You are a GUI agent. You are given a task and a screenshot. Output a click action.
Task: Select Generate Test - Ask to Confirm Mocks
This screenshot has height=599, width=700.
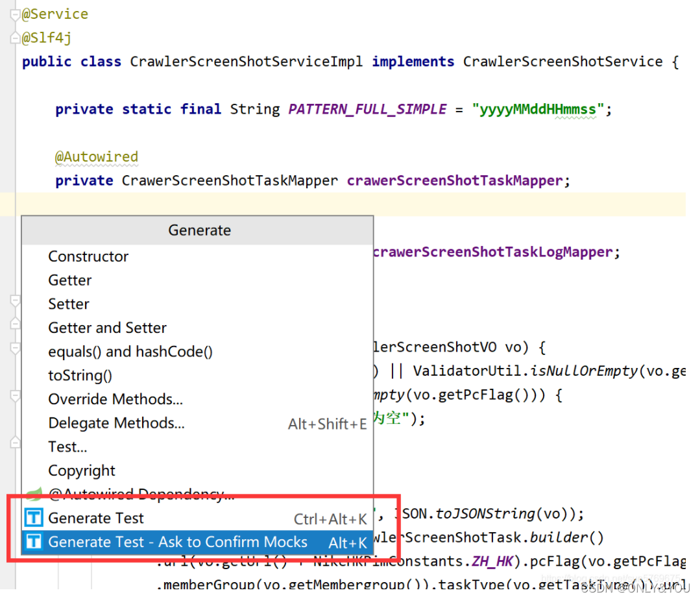tap(198, 542)
